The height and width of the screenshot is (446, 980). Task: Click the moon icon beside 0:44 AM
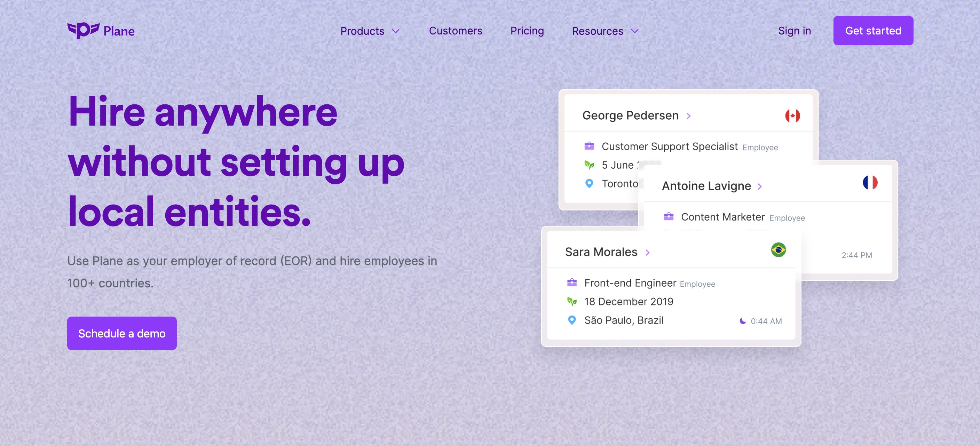(x=742, y=321)
